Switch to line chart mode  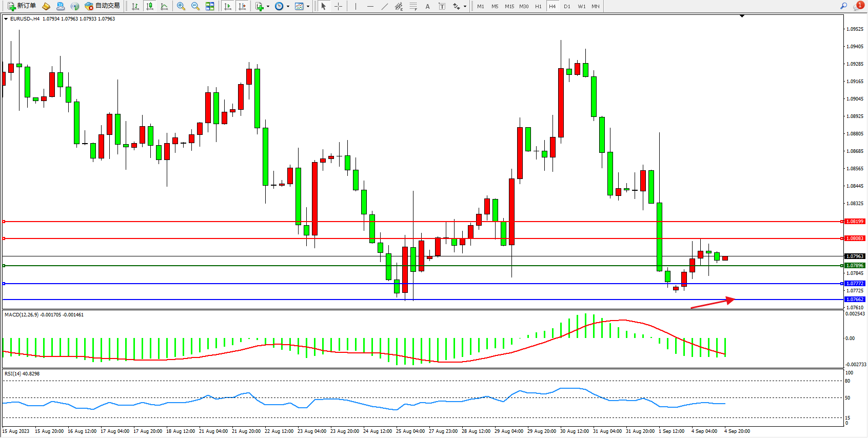pyautogui.click(x=164, y=6)
